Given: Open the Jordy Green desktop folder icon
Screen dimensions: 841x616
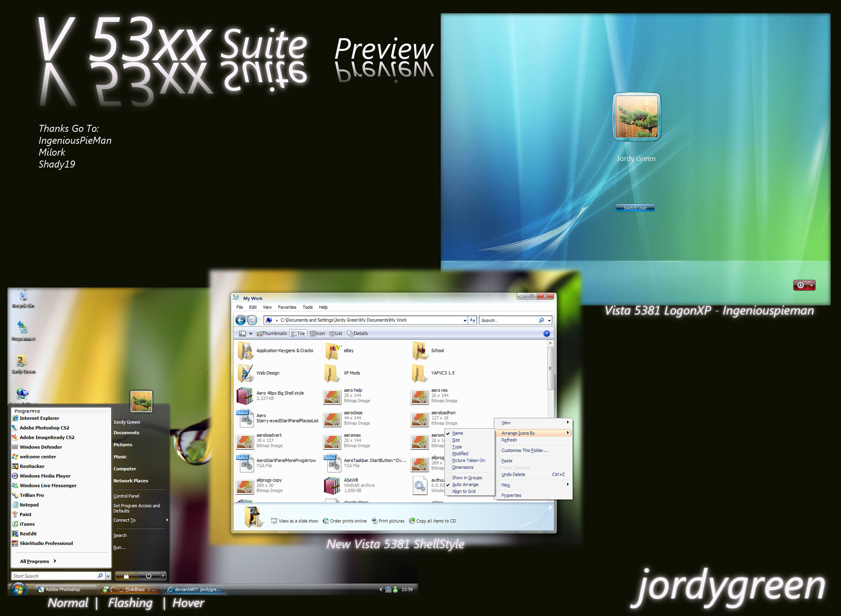Looking at the screenshot, I should (x=23, y=364).
